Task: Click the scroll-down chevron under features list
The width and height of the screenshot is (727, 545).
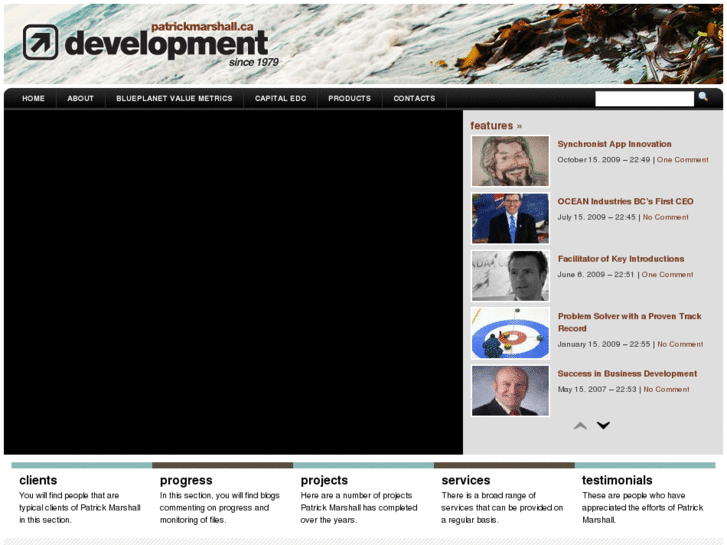Action: (x=603, y=425)
